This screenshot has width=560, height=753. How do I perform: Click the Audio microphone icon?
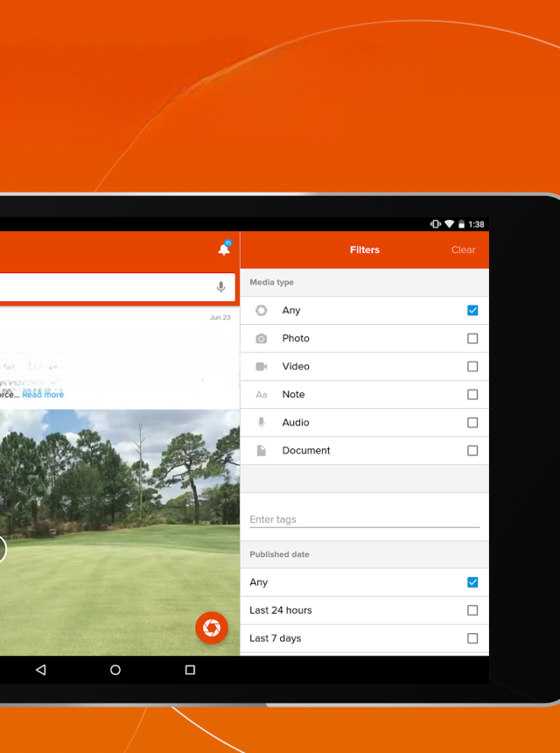pyautogui.click(x=261, y=423)
